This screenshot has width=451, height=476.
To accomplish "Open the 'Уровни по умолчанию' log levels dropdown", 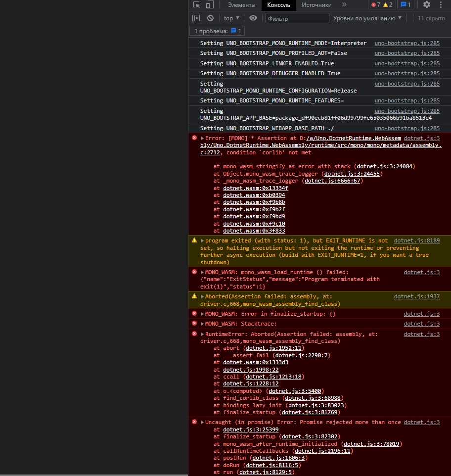I will (x=367, y=18).
